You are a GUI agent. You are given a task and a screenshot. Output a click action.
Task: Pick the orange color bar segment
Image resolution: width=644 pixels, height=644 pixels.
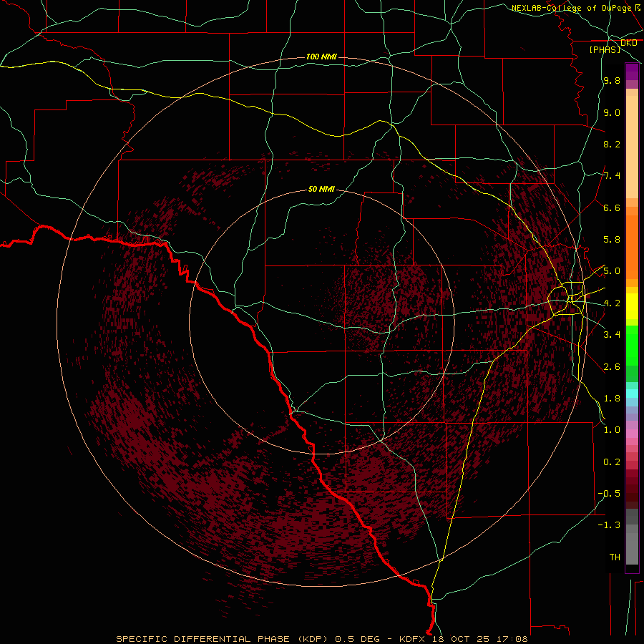(632, 247)
